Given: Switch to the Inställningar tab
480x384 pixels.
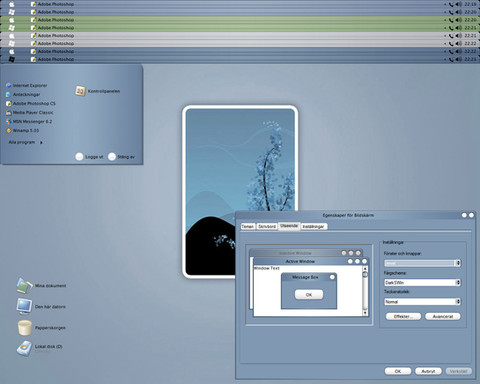Looking at the screenshot, I should tap(313, 226).
